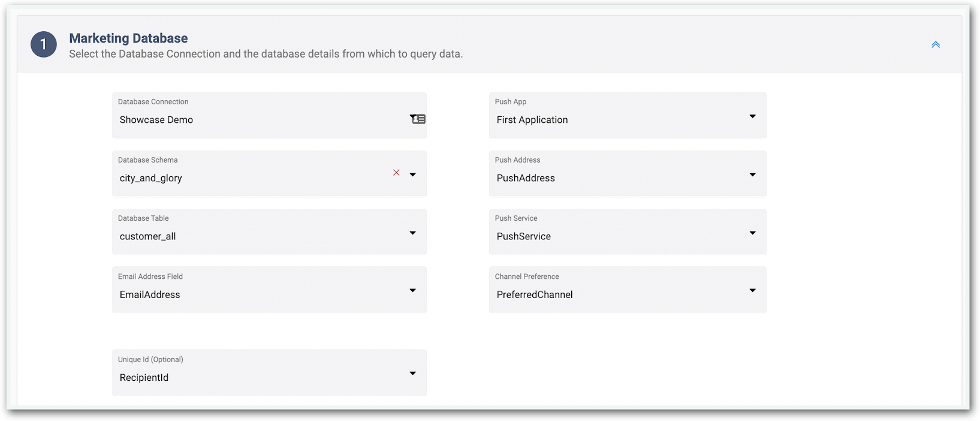
Task: Open the Push App dropdown arrow
Action: 753,116
